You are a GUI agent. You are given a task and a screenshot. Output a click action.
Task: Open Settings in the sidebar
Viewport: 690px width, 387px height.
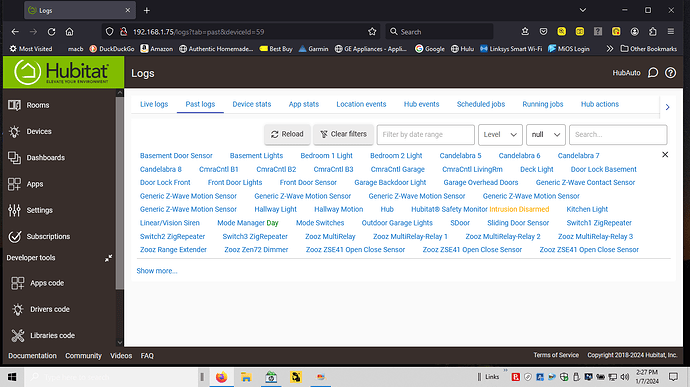(30, 210)
